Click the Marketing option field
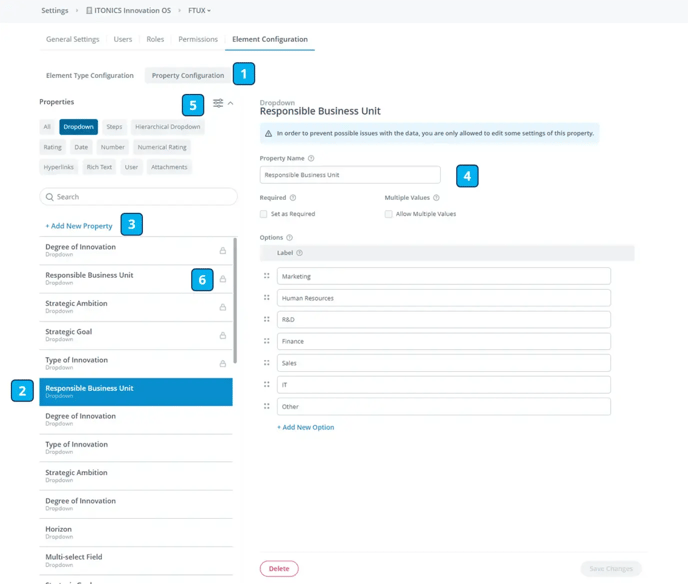Viewport: 688px width, 584px height. coord(444,276)
